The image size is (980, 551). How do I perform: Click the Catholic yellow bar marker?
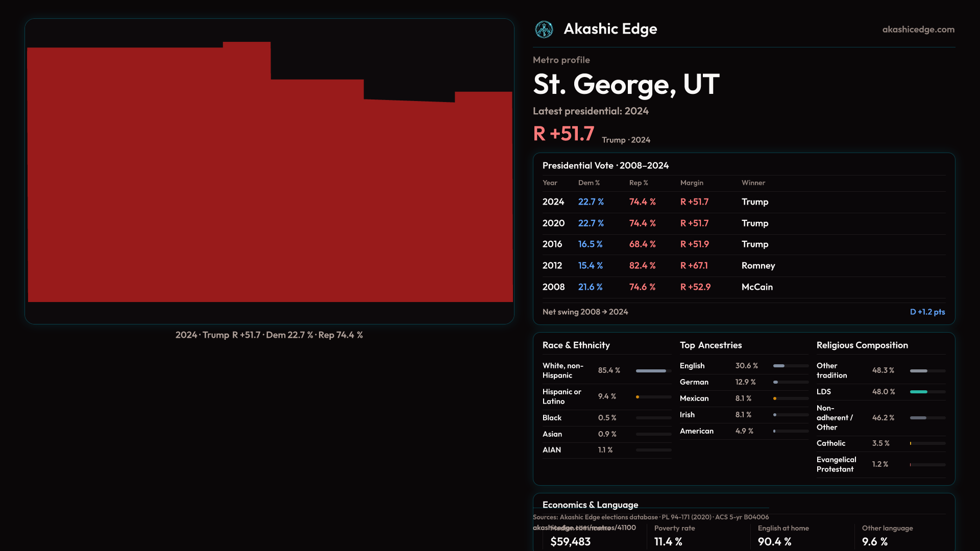pos(911,443)
